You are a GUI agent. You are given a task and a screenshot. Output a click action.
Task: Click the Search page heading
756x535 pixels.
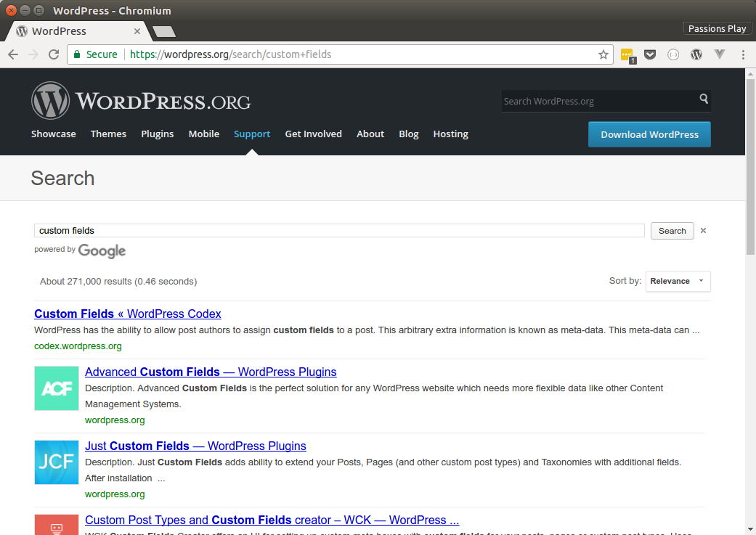pyautogui.click(x=62, y=179)
